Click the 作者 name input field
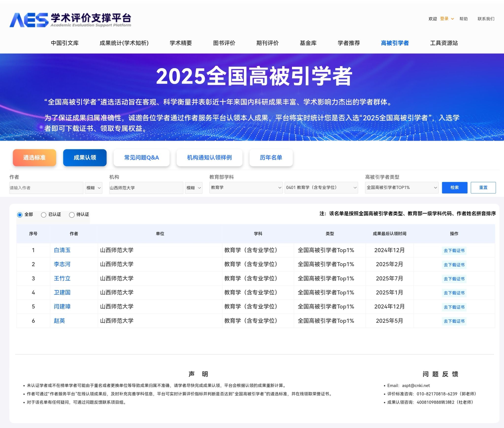504x428 pixels. [46, 188]
